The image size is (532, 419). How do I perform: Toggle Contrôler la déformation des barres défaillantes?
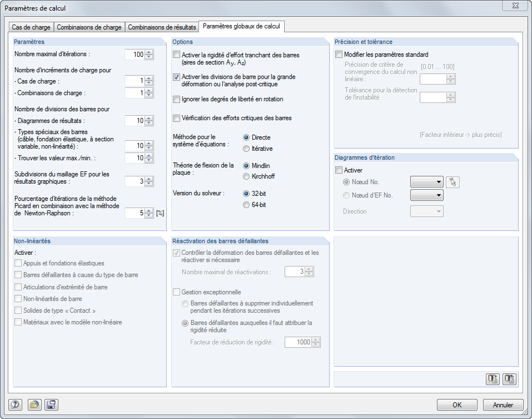(176, 253)
